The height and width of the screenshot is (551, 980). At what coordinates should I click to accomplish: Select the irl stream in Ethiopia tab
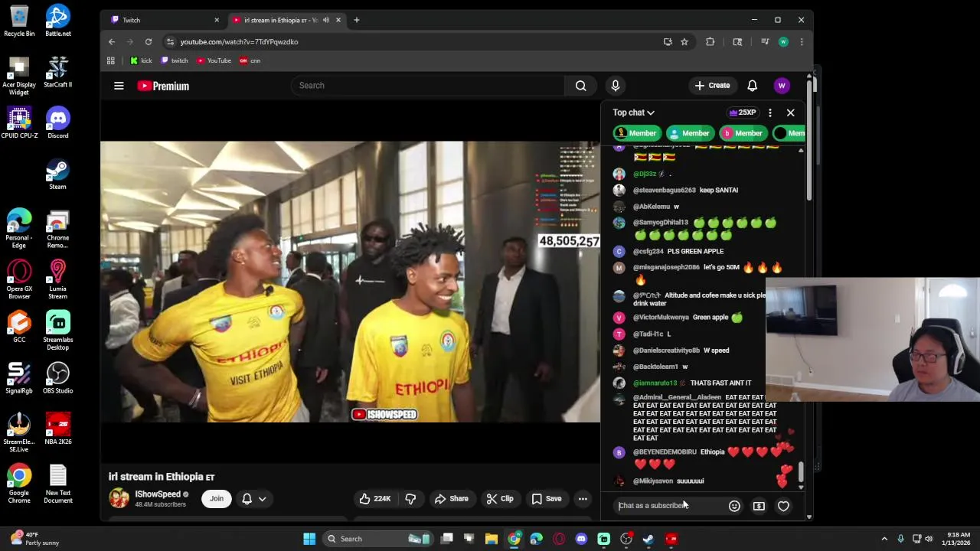279,20
